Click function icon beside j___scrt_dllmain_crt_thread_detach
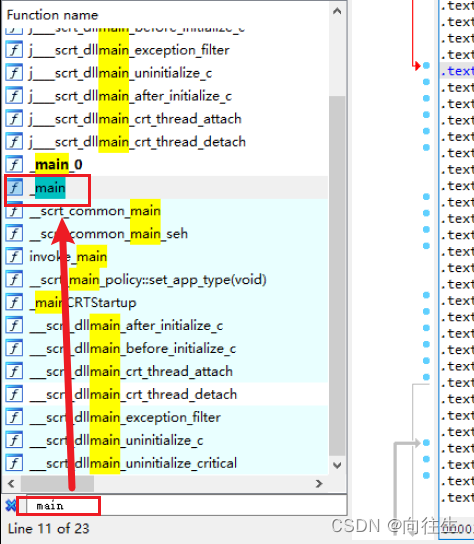The image size is (474, 544). coord(14,142)
